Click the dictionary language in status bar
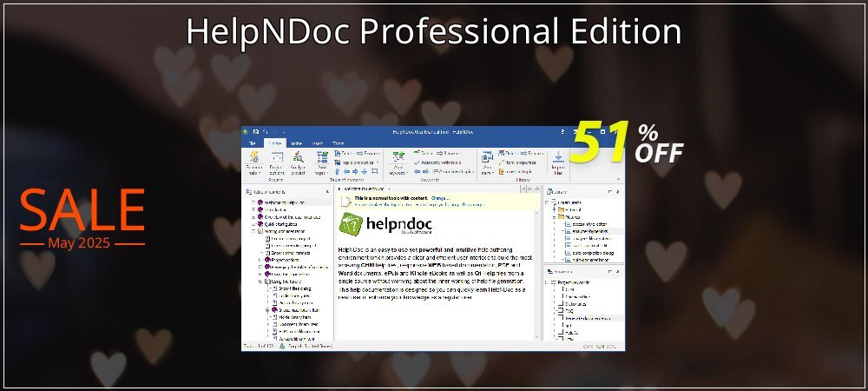 [310, 347]
